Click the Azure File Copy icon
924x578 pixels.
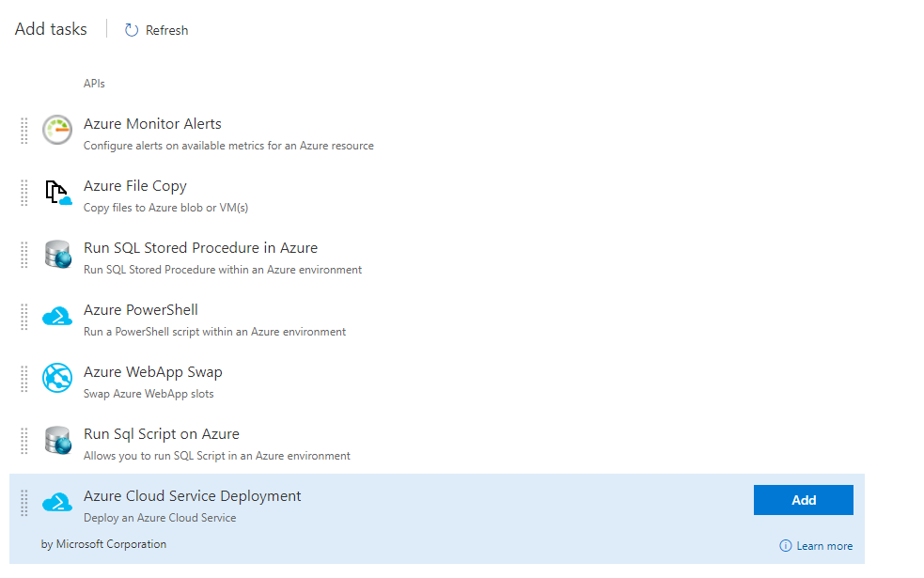click(56, 193)
